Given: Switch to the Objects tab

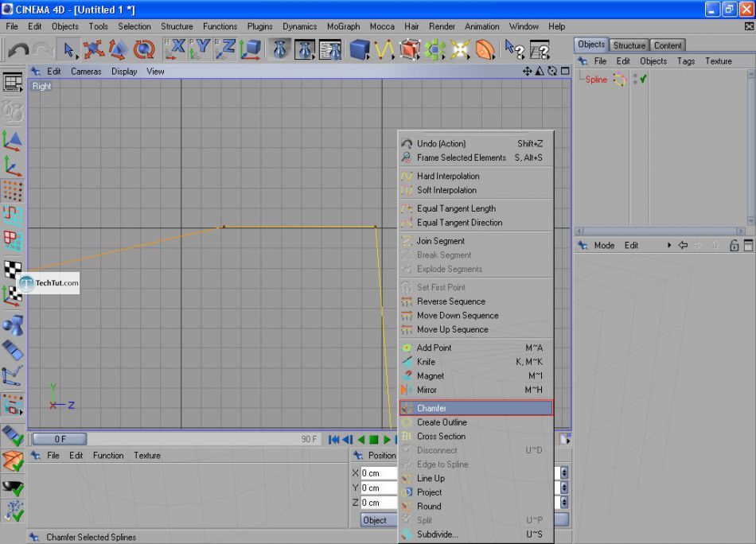Looking at the screenshot, I should [591, 45].
